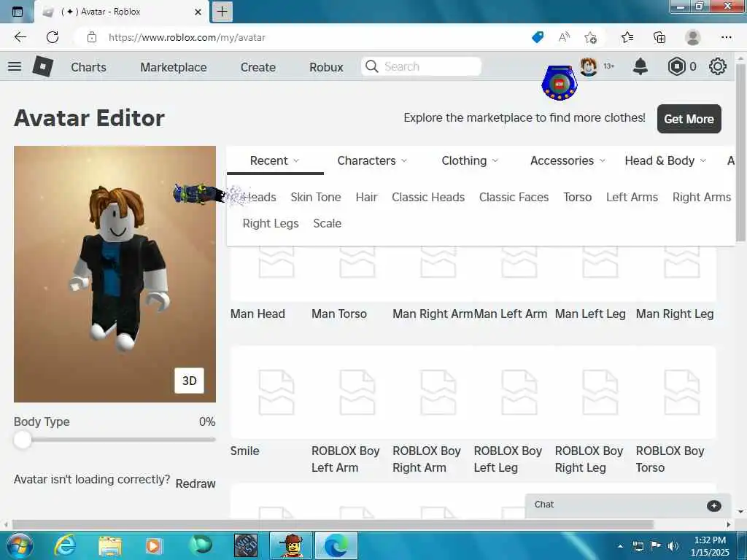Image resolution: width=747 pixels, height=560 pixels.
Task: Select Classic Faces submenu item
Action: [x=514, y=197]
